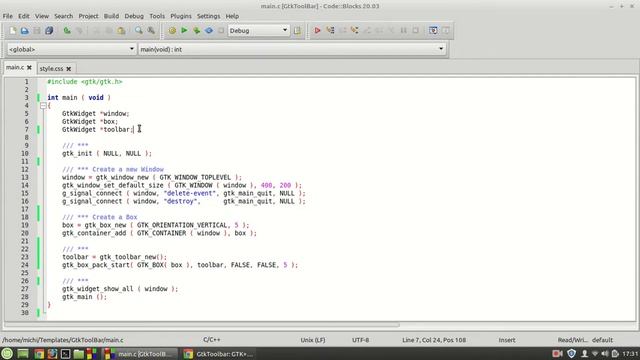The width and height of the screenshot is (640, 360).
Task: Save the current file using the toolbar icon
Action: click(x=37, y=31)
